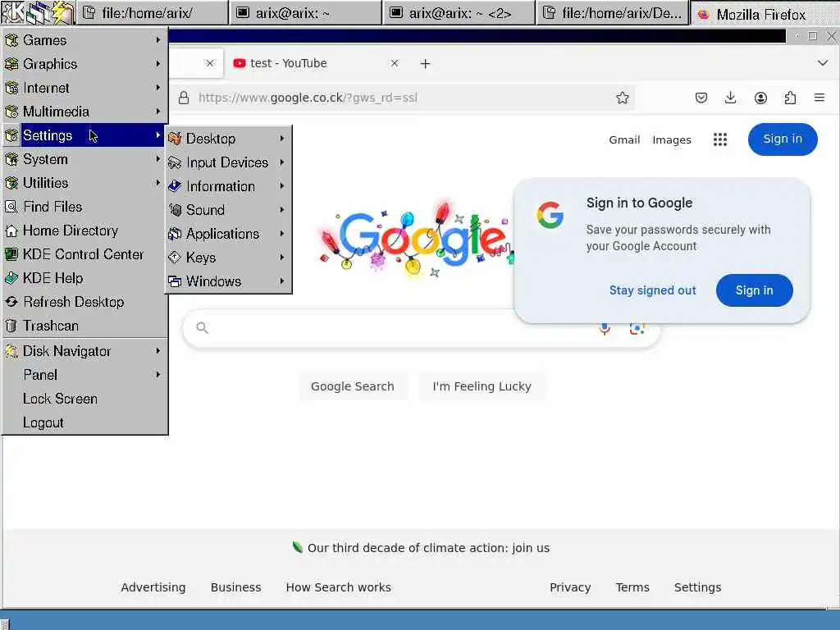Expand the Graphics submenu

pyautogui.click(x=84, y=64)
